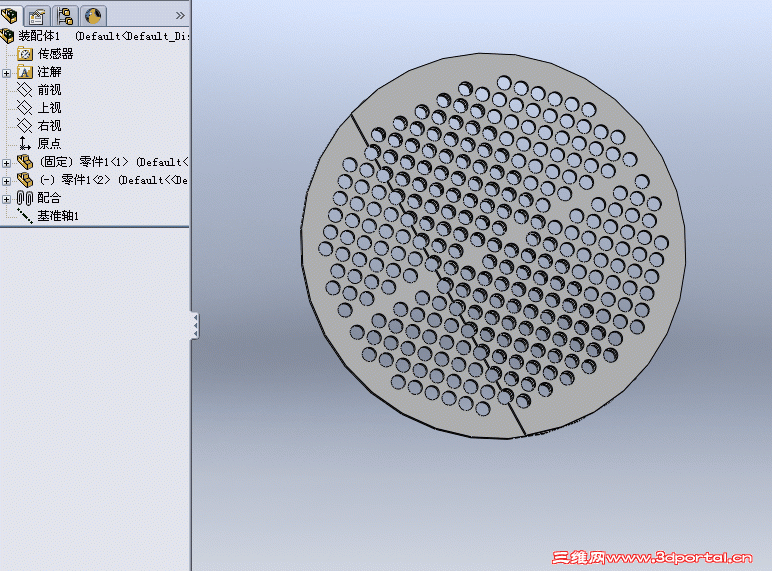
Task: Expand the 配合 mates folder
Action: coord(6,199)
